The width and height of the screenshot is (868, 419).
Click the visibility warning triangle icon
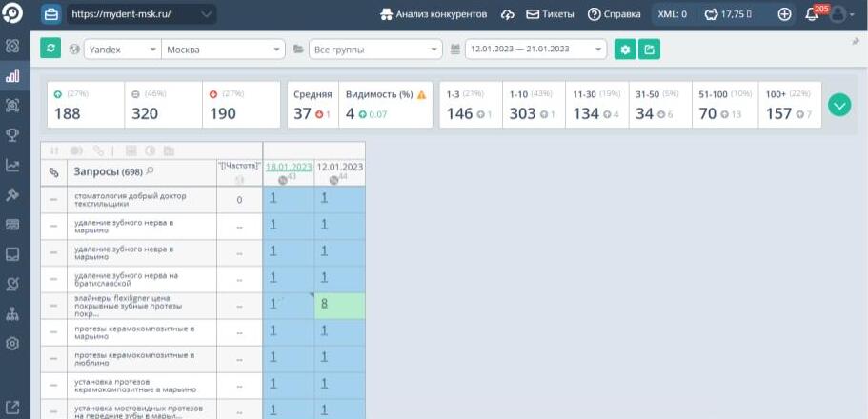click(421, 94)
